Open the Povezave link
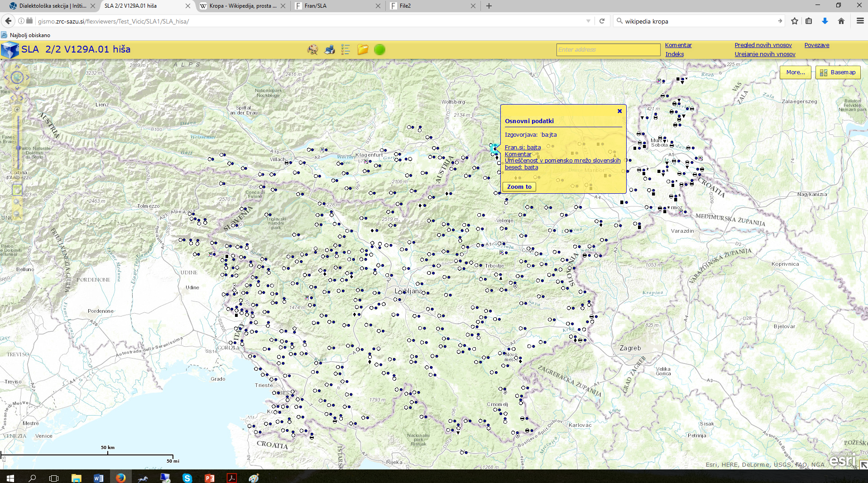Image resolution: width=868 pixels, height=483 pixels. pos(817,45)
